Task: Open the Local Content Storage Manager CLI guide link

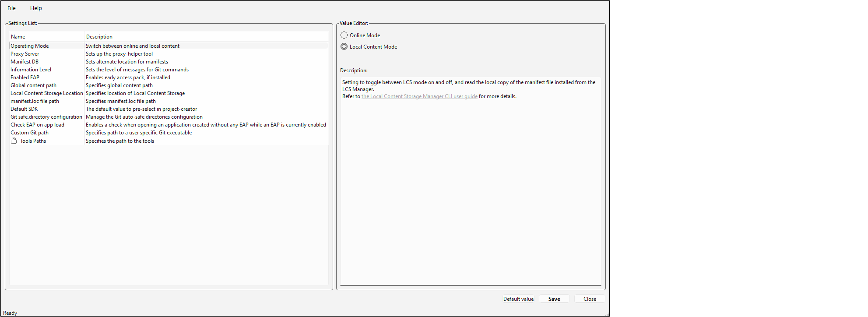Action: (419, 96)
